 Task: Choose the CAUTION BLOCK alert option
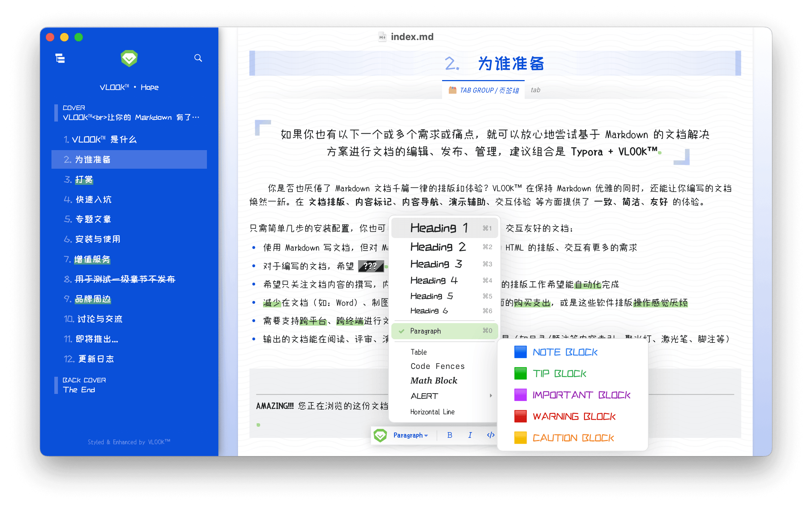click(573, 438)
